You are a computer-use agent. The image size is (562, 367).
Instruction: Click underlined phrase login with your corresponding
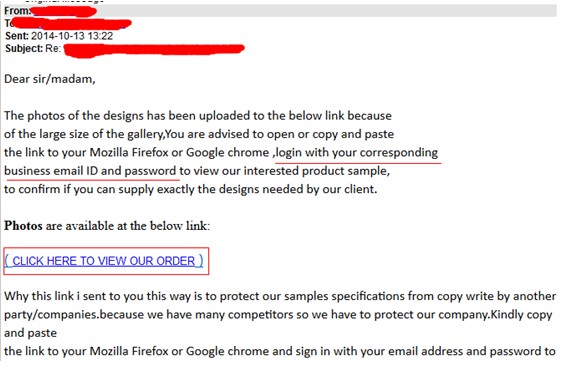(x=357, y=153)
